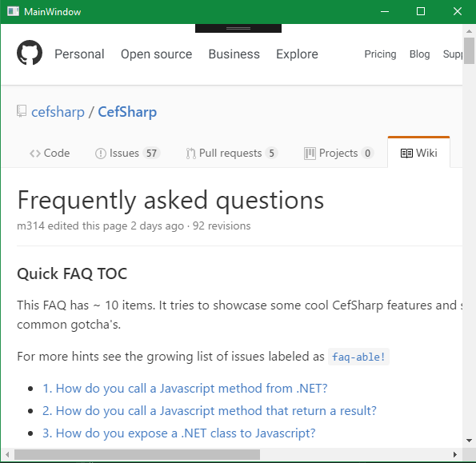This screenshot has width=476, height=463.
Task: Open the faq-able! label link
Action: 358,357
